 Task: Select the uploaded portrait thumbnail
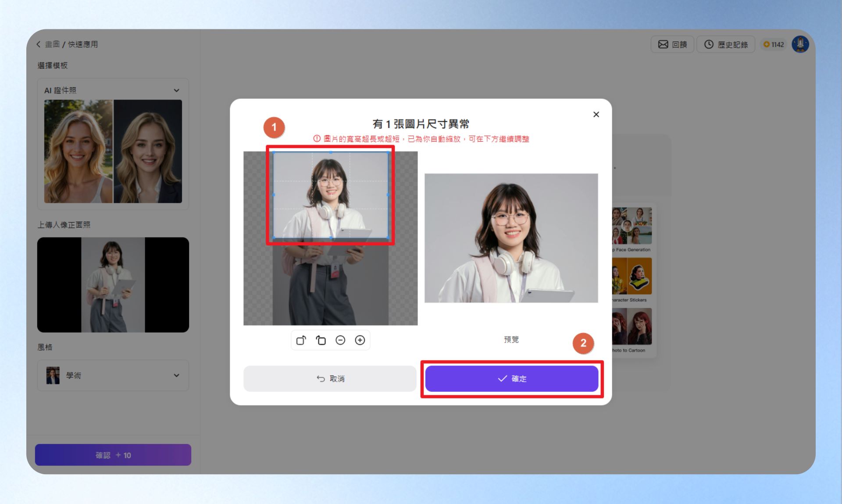(113, 285)
